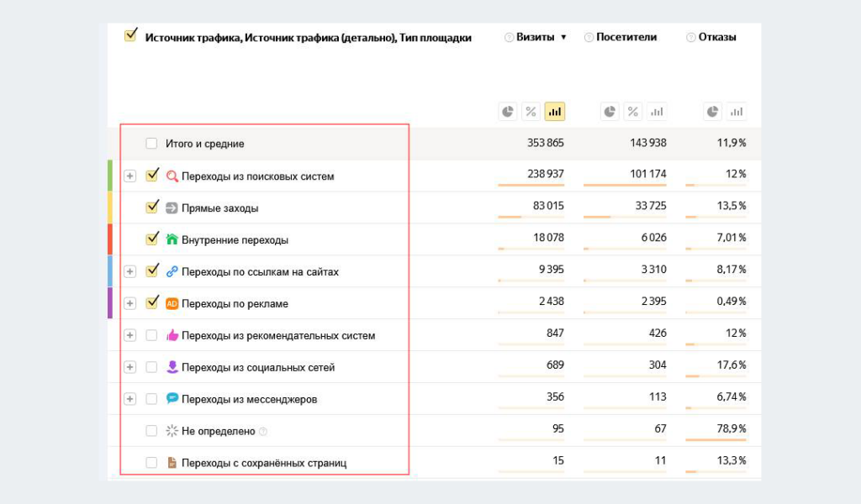Select the percent icon under Посетители
Image resolution: width=861 pixels, height=504 pixels.
pos(633,112)
